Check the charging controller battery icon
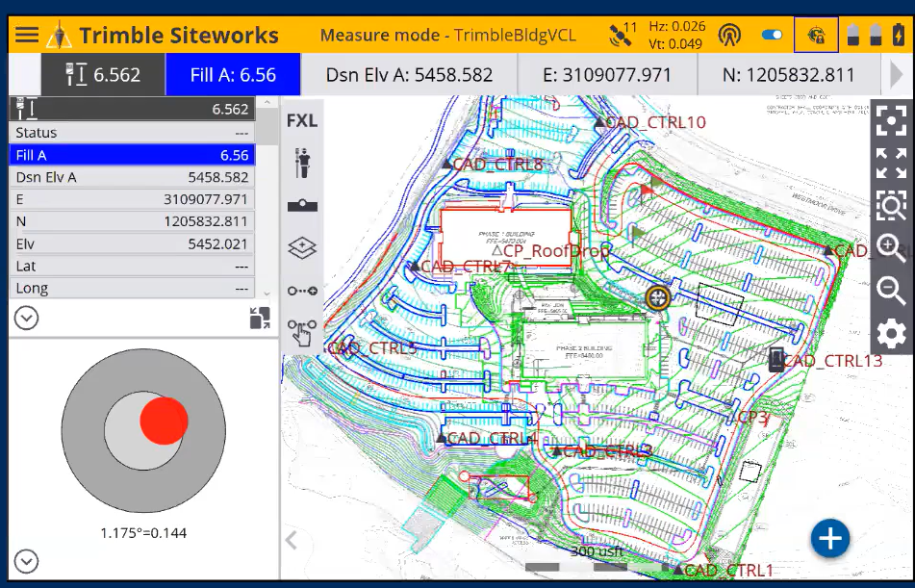The height and width of the screenshot is (588, 915). 899,35
